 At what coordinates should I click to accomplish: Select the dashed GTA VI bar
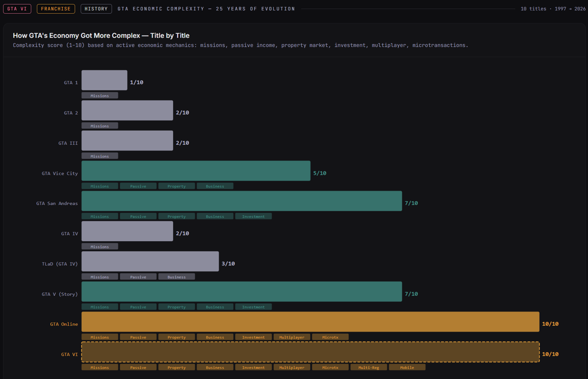(x=310, y=352)
